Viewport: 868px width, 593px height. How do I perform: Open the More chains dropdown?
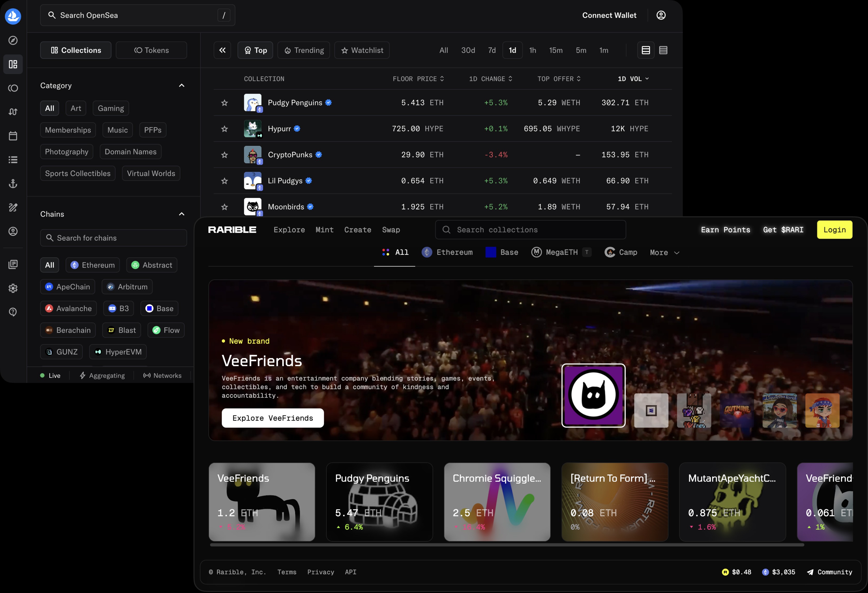click(x=664, y=253)
